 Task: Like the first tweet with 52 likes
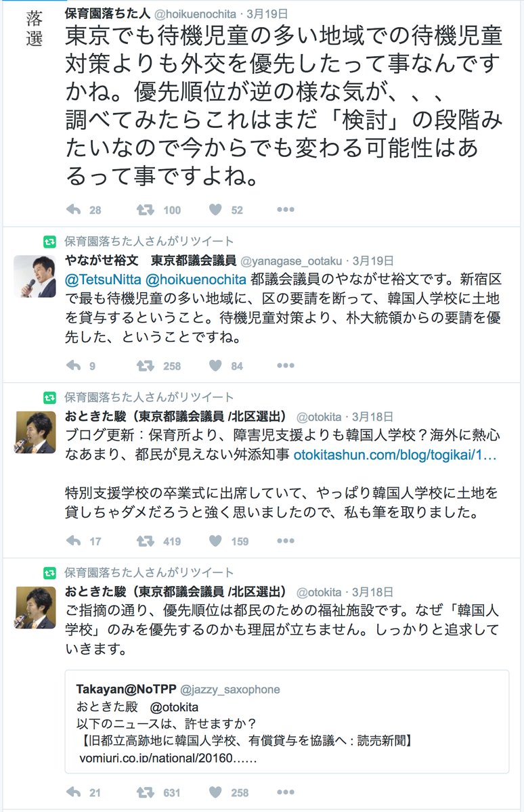(x=216, y=210)
